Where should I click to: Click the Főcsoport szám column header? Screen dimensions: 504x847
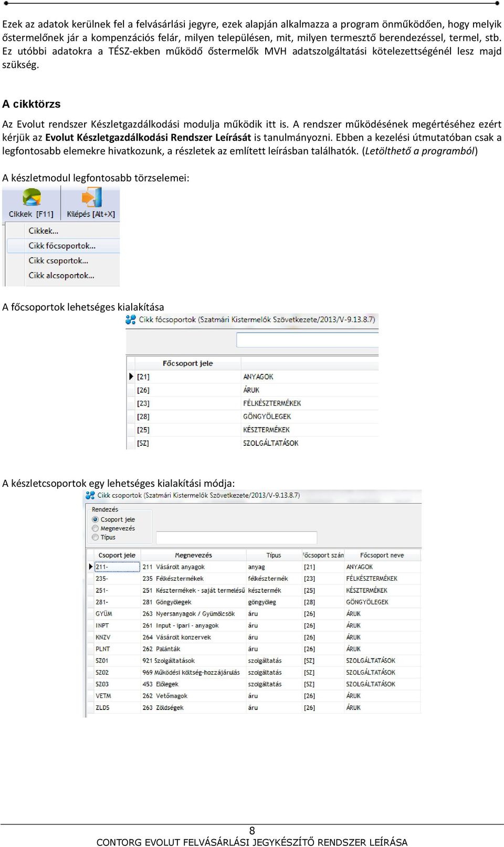point(323,555)
